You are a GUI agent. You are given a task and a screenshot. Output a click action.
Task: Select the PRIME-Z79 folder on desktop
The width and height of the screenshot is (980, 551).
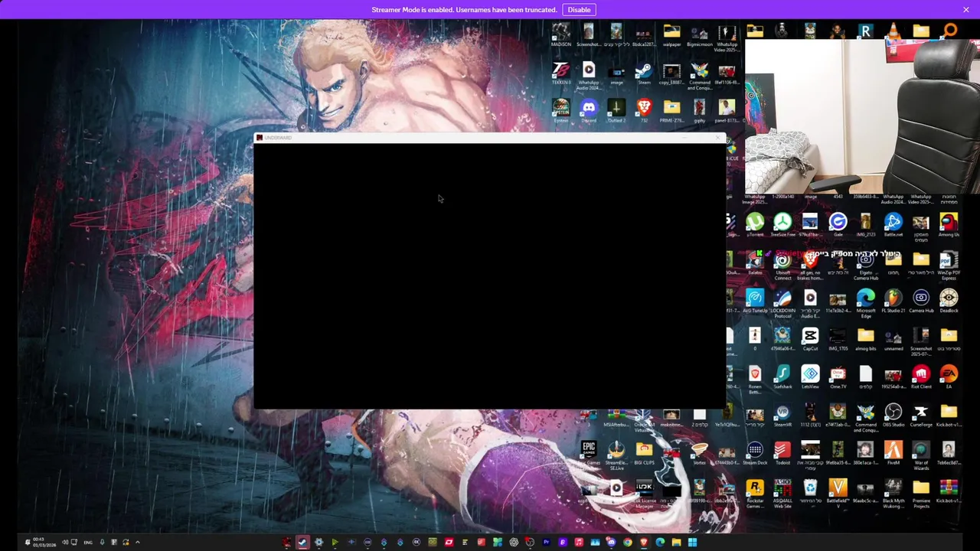[671, 112]
